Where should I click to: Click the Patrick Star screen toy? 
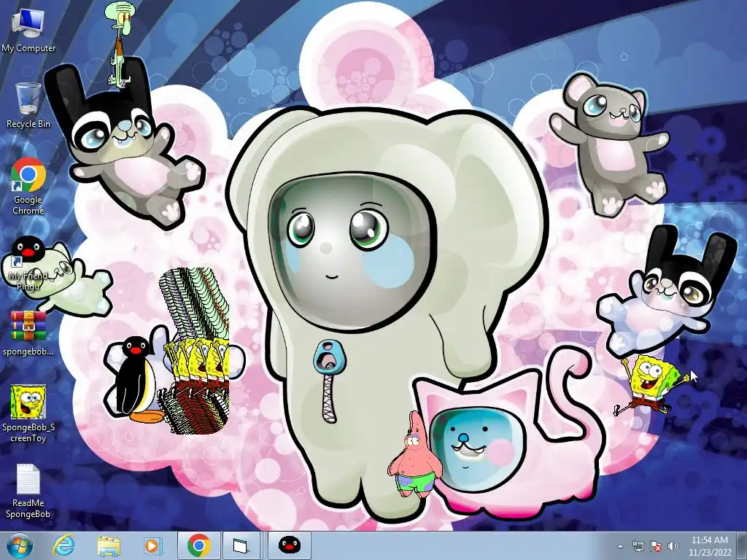tap(415, 454)
